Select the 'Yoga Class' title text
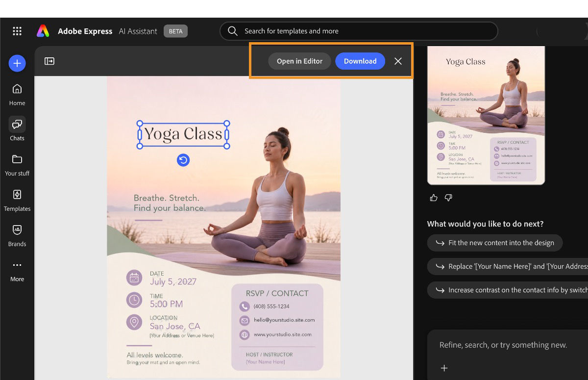 [x=183, y=134]
